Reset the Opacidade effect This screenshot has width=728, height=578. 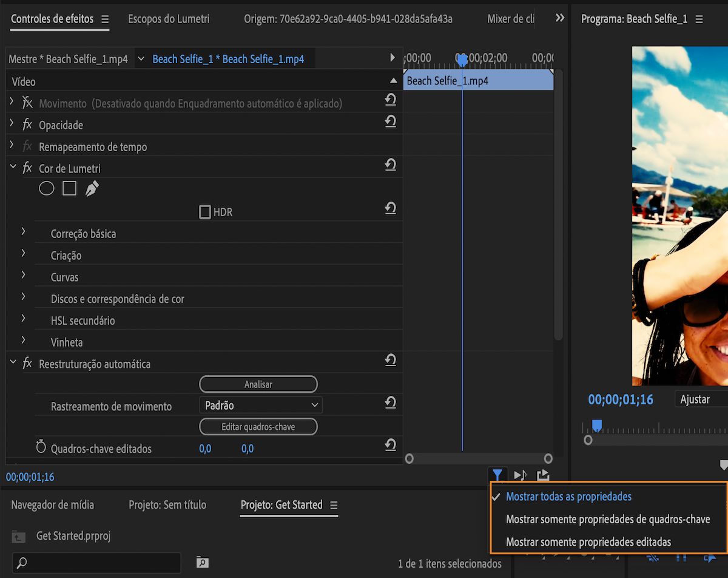click(390, 122)
